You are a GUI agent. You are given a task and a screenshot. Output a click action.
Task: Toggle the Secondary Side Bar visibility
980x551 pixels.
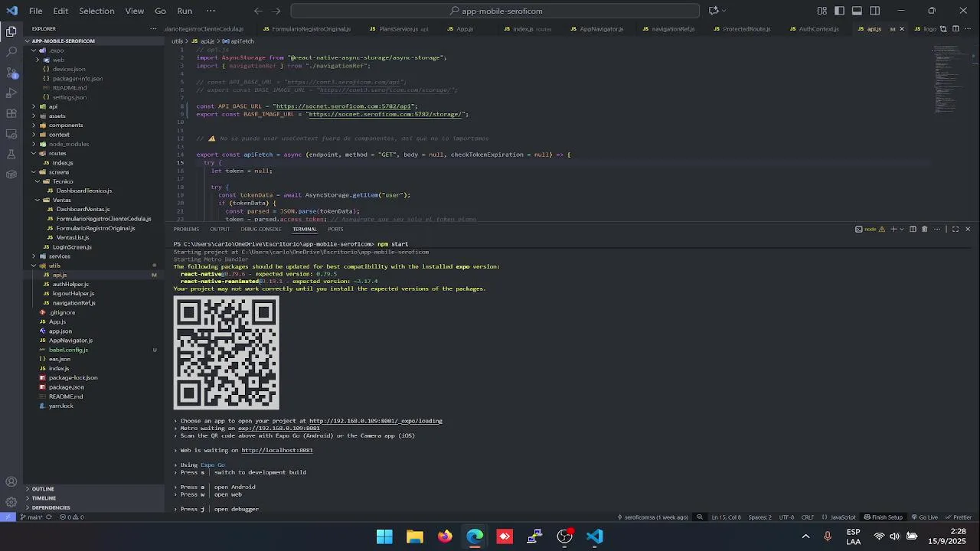click(x=875, y=11)
